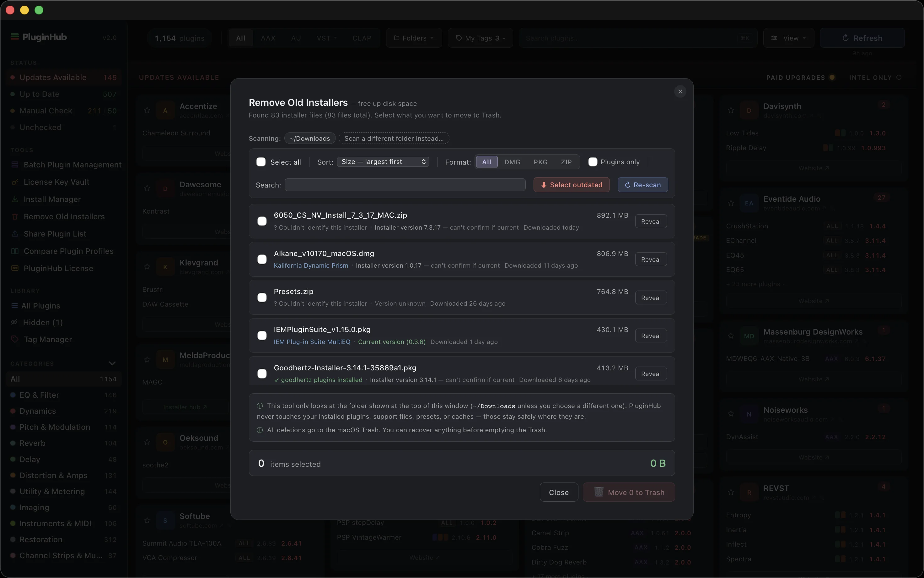Tick the checkbox for 6050_CS_NV_Install_7_3_17_MAC.zip
This screenshot has height=578, width=924.
[262, 221]
